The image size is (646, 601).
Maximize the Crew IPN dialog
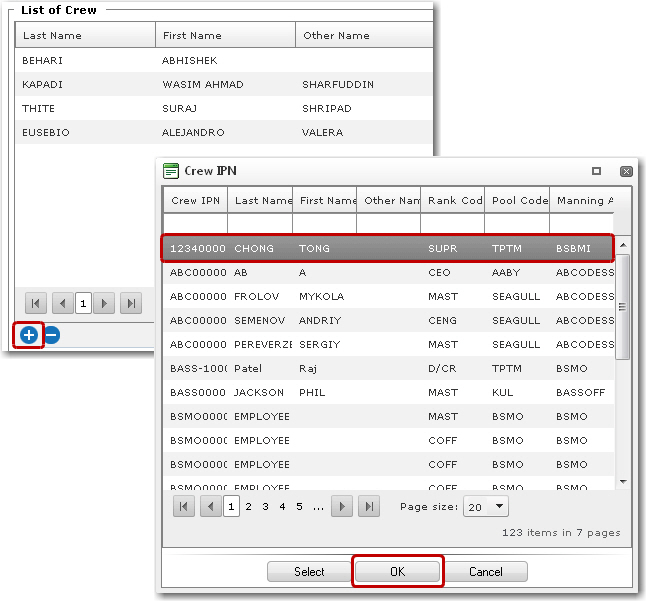[x=597, y=171]
